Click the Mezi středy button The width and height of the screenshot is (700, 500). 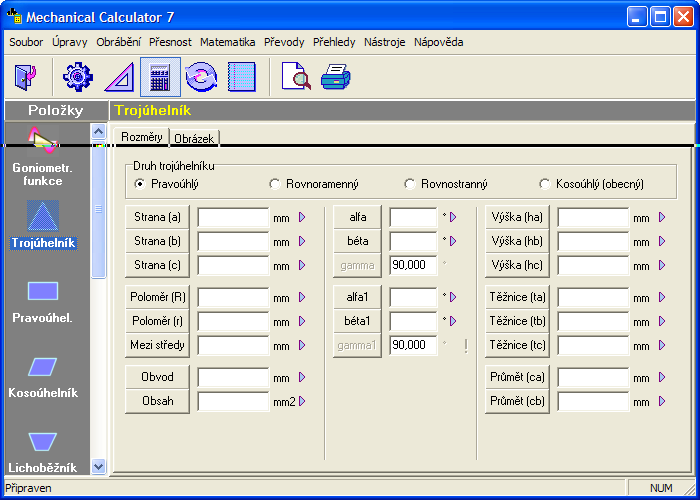point(157,345)
